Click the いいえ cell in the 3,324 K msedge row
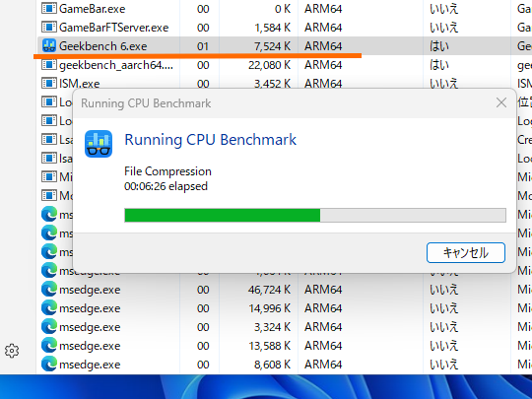This screenshot has width=532, height=399. pyautogui.click(x=444, y=327)
